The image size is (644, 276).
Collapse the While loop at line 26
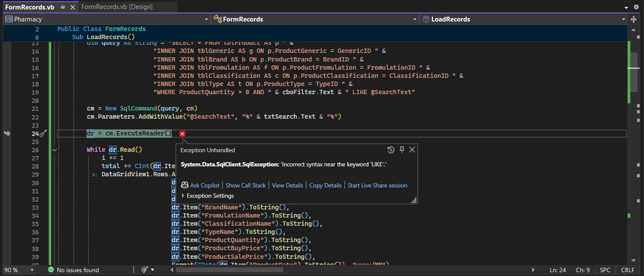pyautogui.click(x=54, y=150)
